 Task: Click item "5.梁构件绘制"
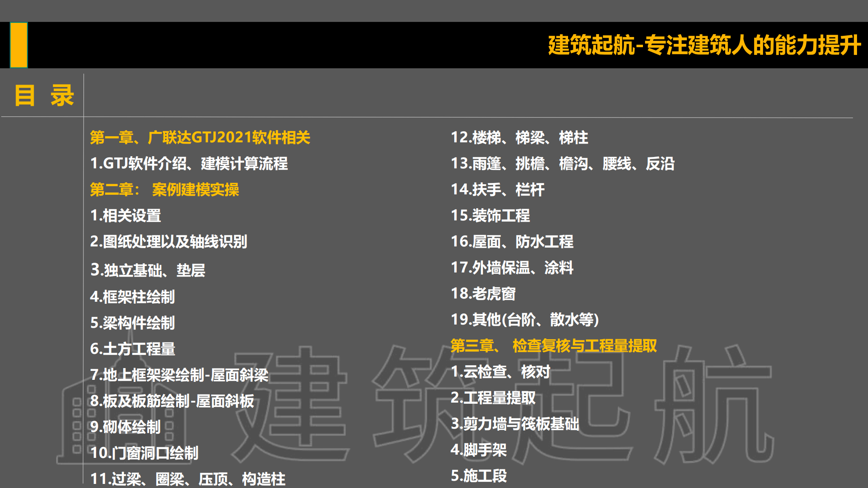[132, 323]
